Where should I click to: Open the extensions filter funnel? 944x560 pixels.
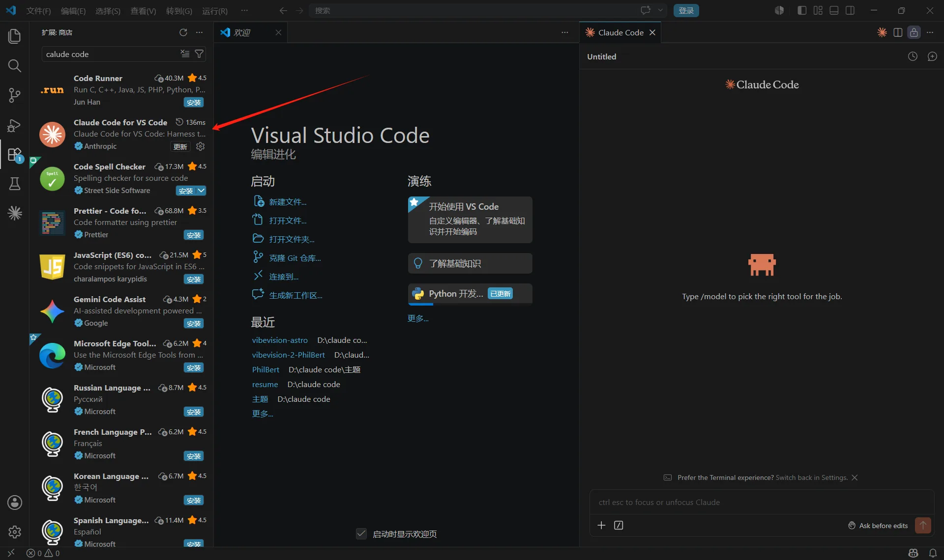(x=199, y=54)
